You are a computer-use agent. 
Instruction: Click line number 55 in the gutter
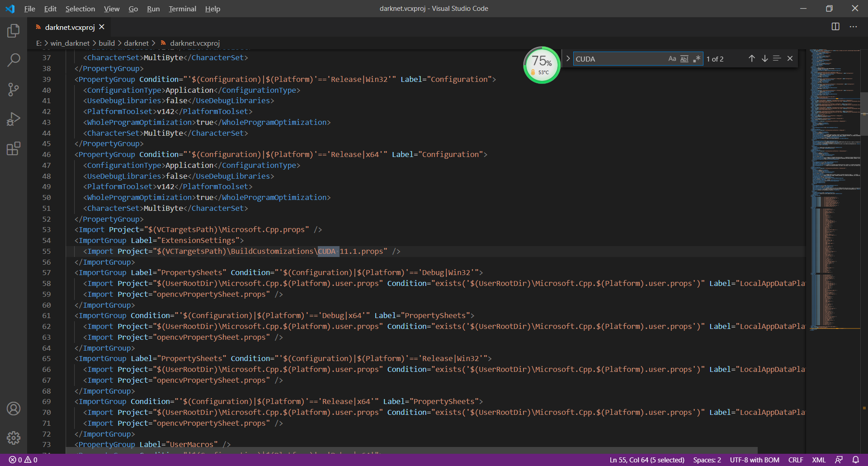coord(47,251)
